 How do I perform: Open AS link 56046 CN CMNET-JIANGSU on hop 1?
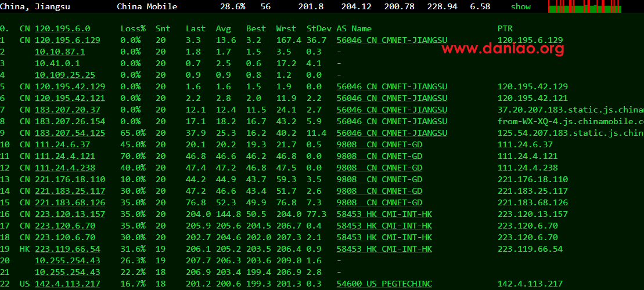coord(392,40)
